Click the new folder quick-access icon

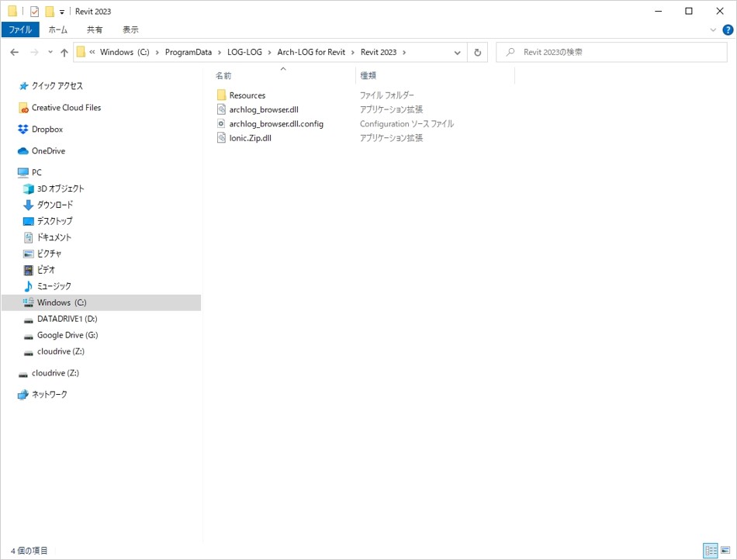[50, 12]
